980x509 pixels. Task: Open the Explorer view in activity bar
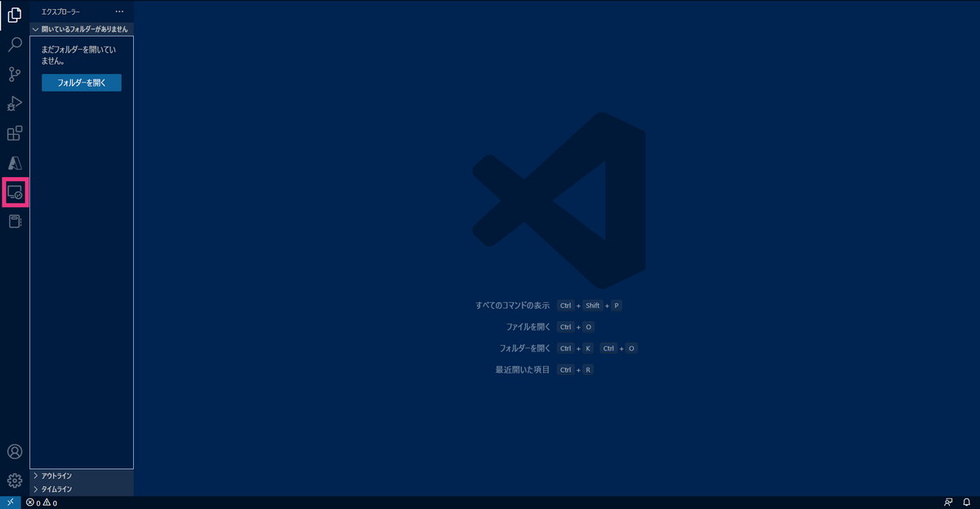[x=15, y=15]
